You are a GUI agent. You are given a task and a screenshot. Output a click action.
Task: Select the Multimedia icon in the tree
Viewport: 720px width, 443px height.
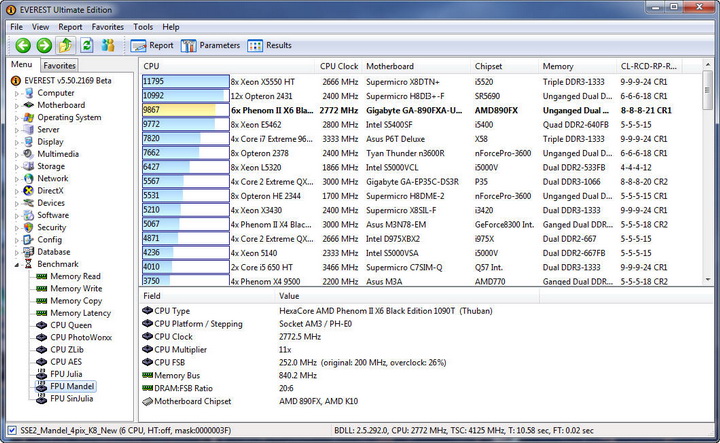pyautogui.click(x=29, y=154)
